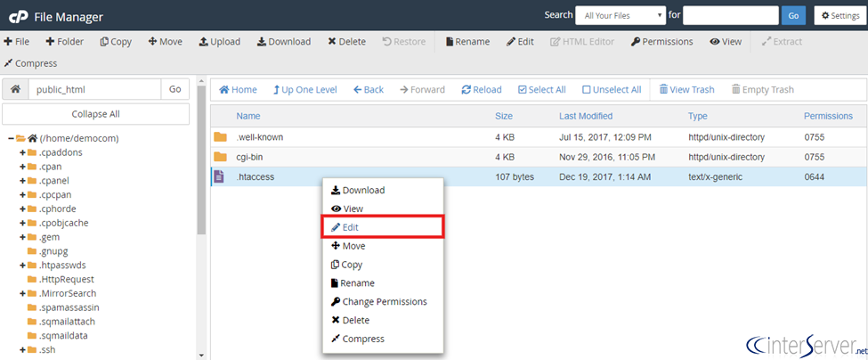Sort by Name column header

(x=248, y=117)
